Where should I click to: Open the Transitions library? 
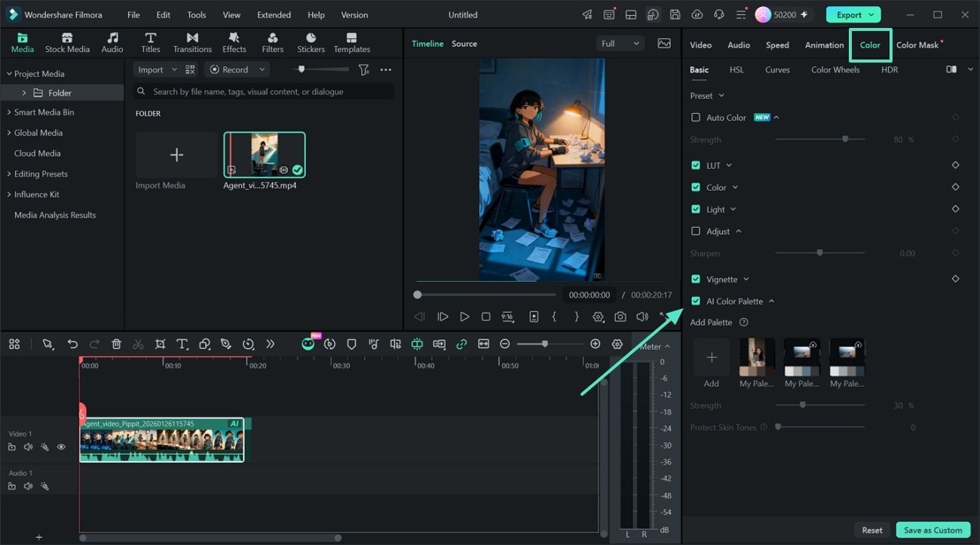(x=192, y=43)
